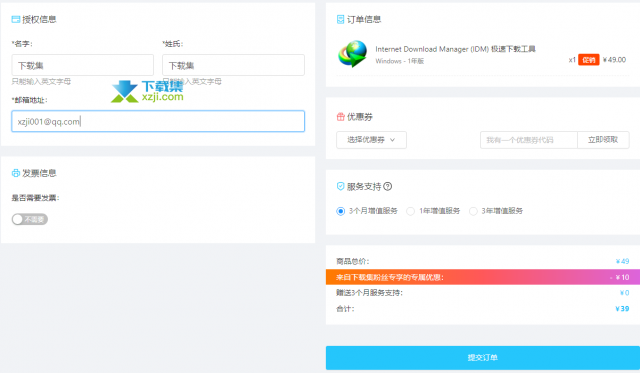The image size is (640, 373).
Task: Open the 选择优惠券 dropdown
Action: click(x=371, y=140)
